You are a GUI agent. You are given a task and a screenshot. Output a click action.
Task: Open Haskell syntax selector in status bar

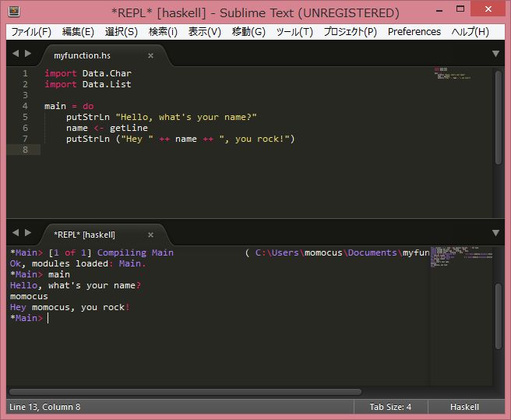point(464,407)
